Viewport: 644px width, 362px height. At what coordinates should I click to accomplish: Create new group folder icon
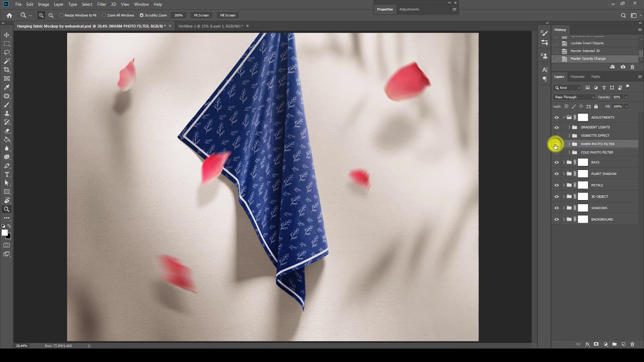point(614,344)
